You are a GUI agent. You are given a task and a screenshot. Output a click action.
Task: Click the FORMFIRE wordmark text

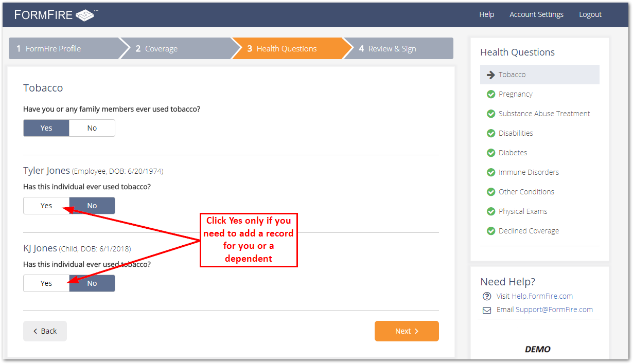(x=43, y=15)
